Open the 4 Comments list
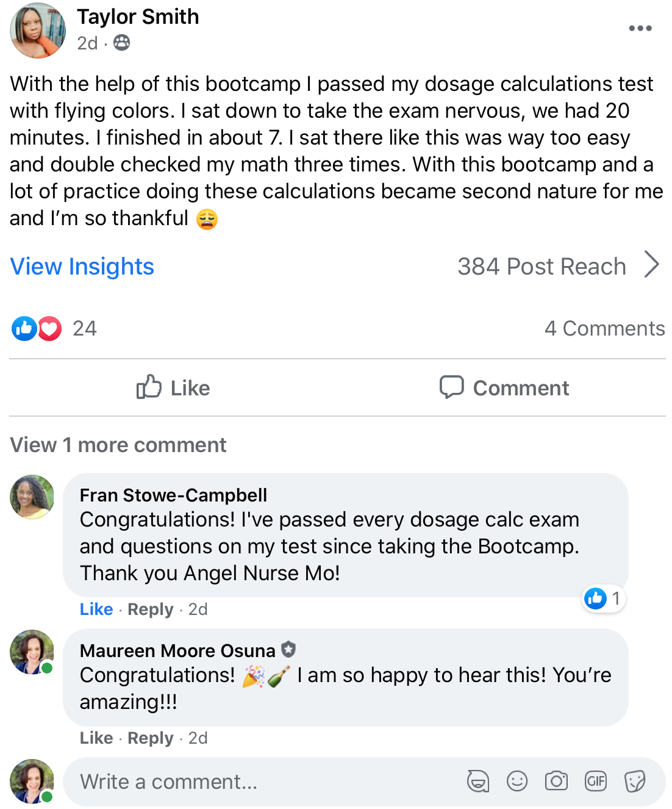This screenshot has width=672, height=809. pyautogui.click(x=604, y=328)
